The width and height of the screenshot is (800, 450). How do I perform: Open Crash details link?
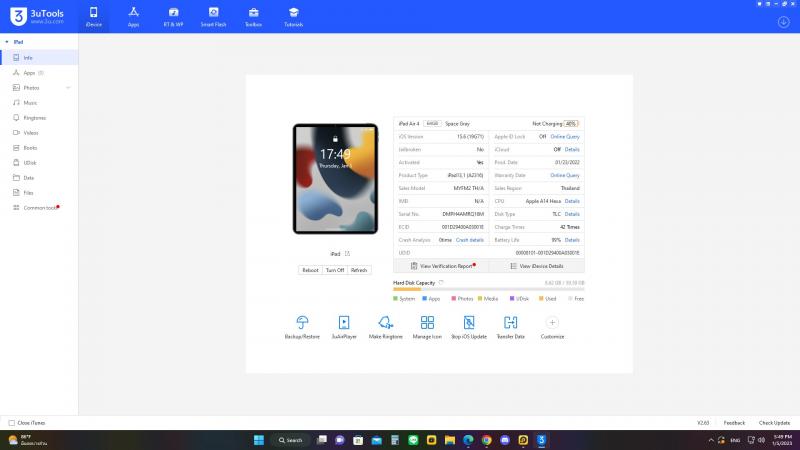coord(469,240)
